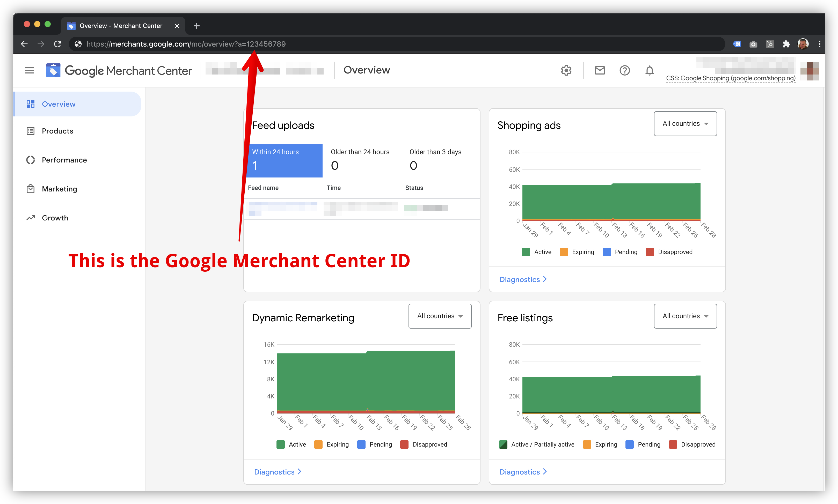Open the hamburger navigation menu
Screen dimensions: 838x504
[30, 70]
